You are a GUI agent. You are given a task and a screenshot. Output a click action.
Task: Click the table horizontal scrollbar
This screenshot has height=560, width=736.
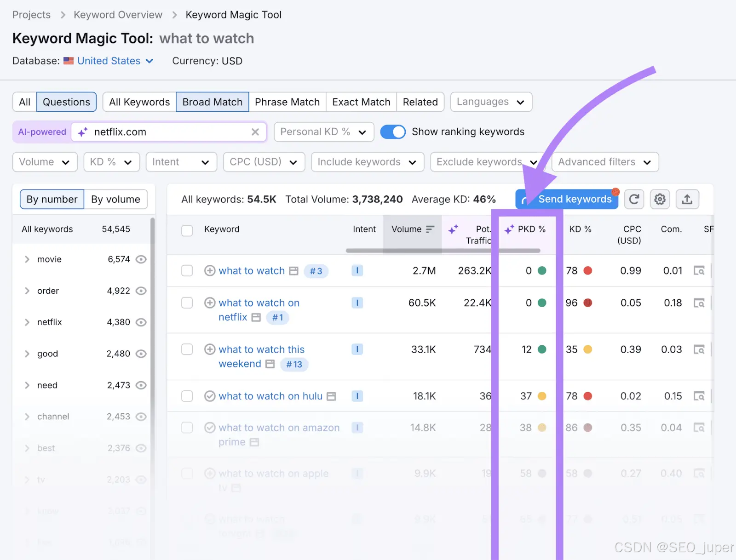pos(443,251)
